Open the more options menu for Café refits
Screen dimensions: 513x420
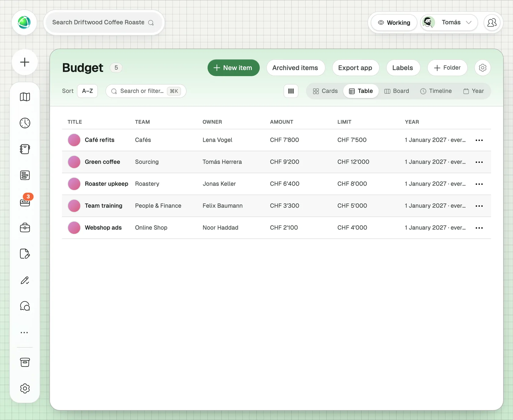479,140
